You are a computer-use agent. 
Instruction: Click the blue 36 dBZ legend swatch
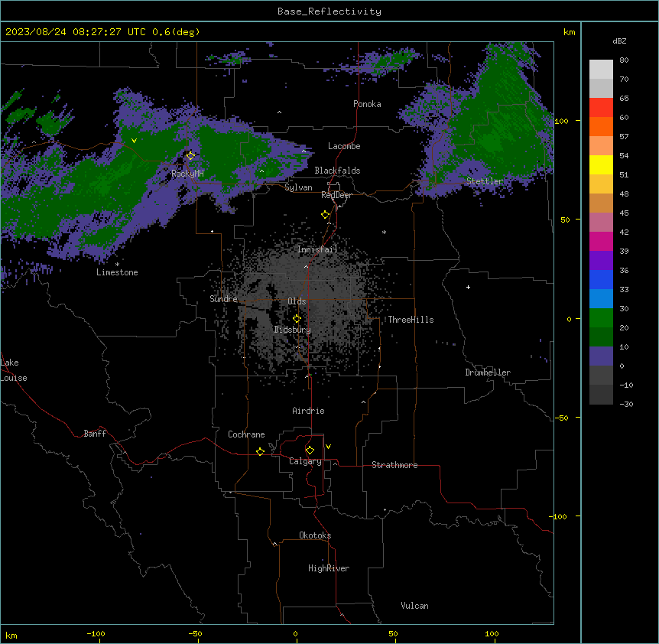pyautogui.click(x=601, y=279)
